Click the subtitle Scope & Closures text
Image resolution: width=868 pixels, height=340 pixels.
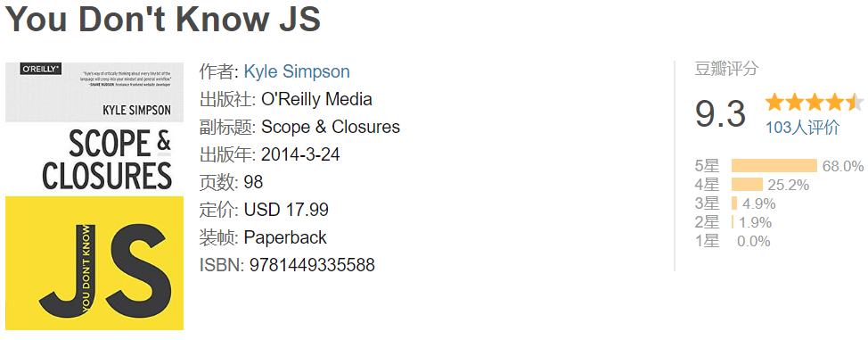[331, 127]
